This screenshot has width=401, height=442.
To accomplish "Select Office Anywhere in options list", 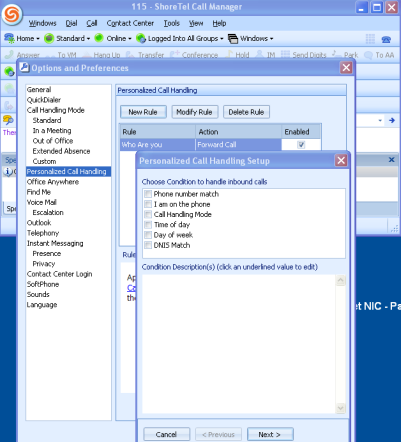I will coord(53,182).
